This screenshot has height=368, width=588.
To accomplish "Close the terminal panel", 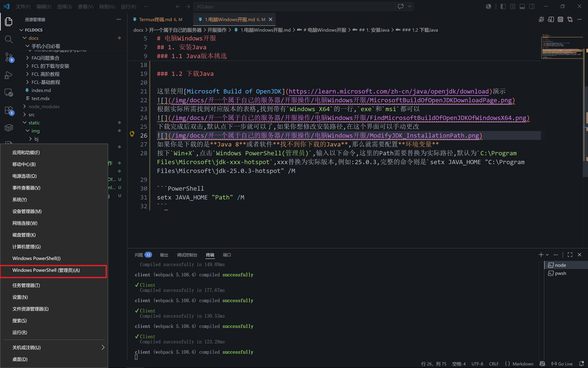I will click(x=580, y=255).
